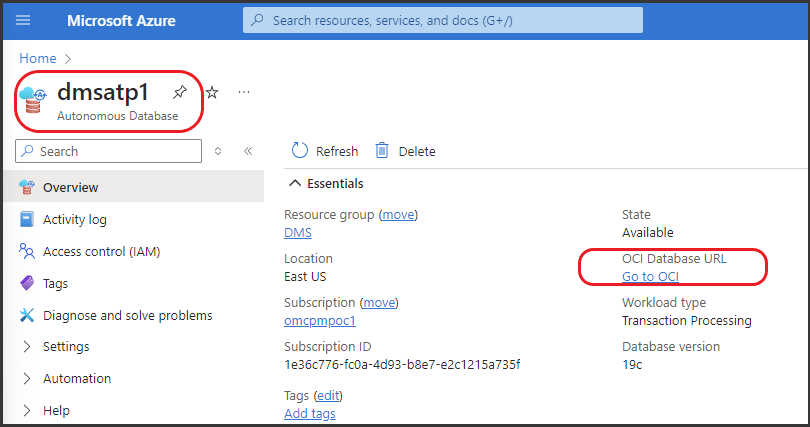
Task: Click the Overview sidebar icon
Action: (27, 187)
